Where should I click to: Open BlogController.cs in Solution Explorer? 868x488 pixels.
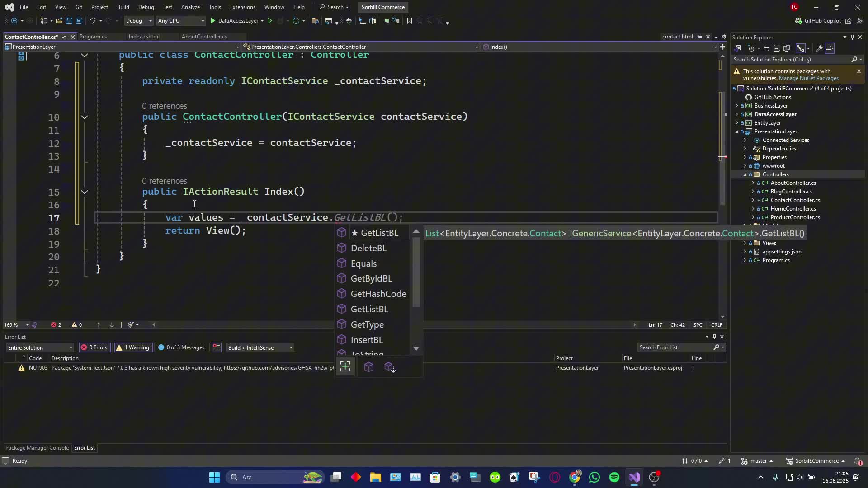tap(791, 192)
